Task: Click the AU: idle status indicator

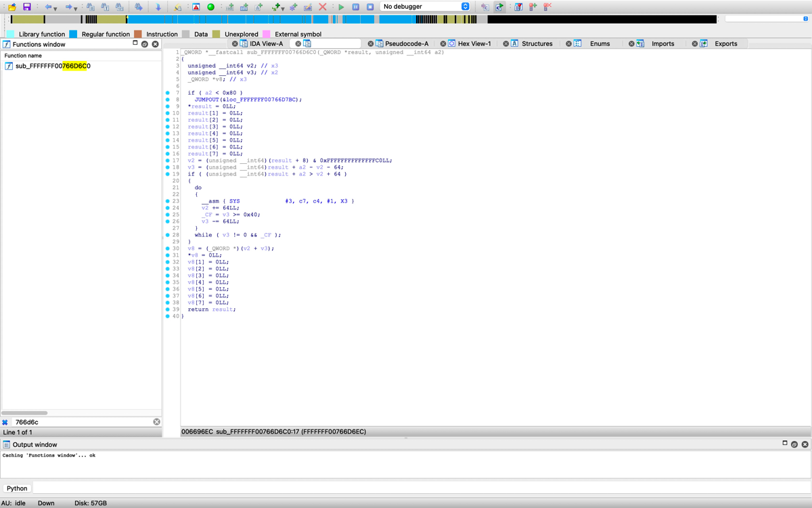Action: (x=14, y=503)
